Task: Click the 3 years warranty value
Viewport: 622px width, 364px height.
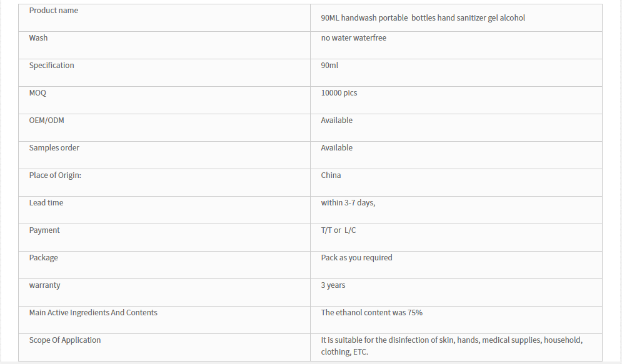Action: [333, 285]
